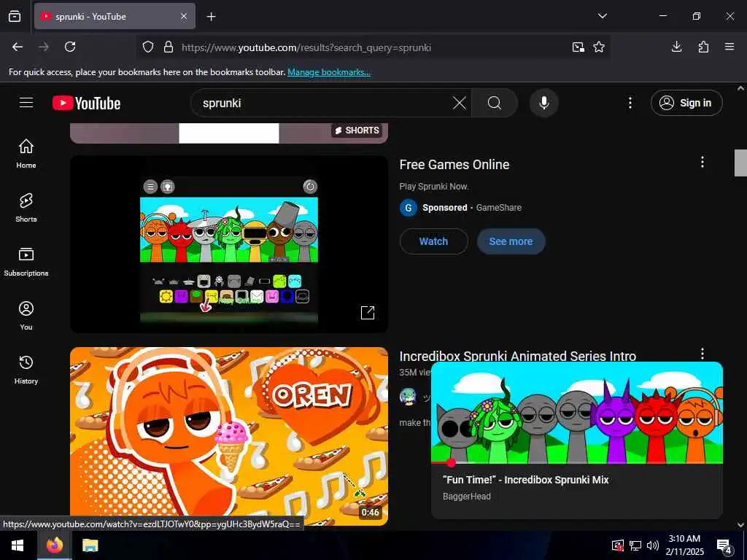Open Incredibox Sprunki Animated Series Intro title
Image resolution: width=747 pixels, height=560 pixels.
(x=517, y=356)
